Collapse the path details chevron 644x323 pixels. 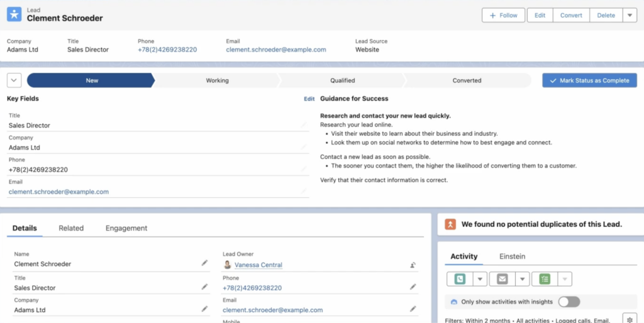pos(14,80)
